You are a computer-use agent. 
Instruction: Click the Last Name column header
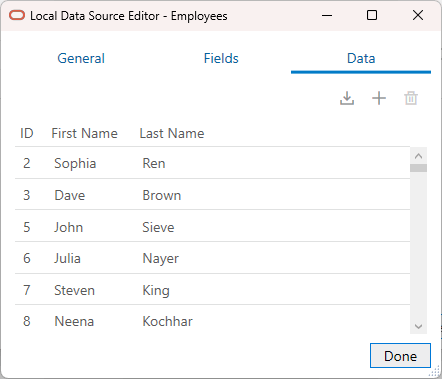[172, 133]
